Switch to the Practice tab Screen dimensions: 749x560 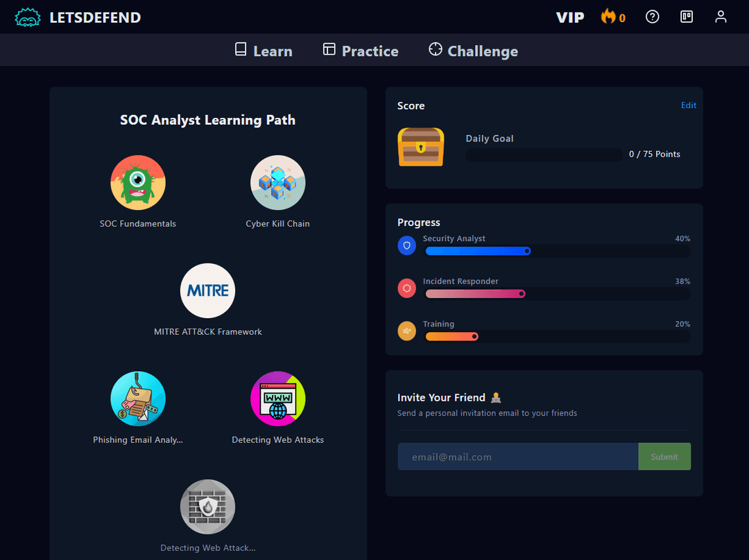coord(361,51)
